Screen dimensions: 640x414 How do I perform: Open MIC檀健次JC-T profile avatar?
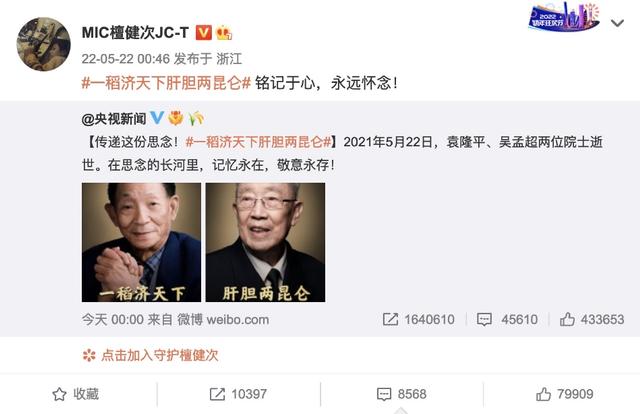(x=43, y=44)
